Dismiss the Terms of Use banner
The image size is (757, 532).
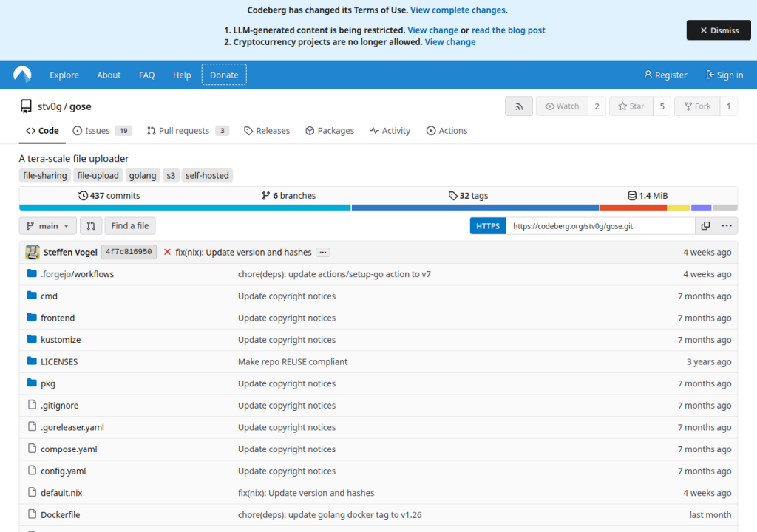point(719,30)
